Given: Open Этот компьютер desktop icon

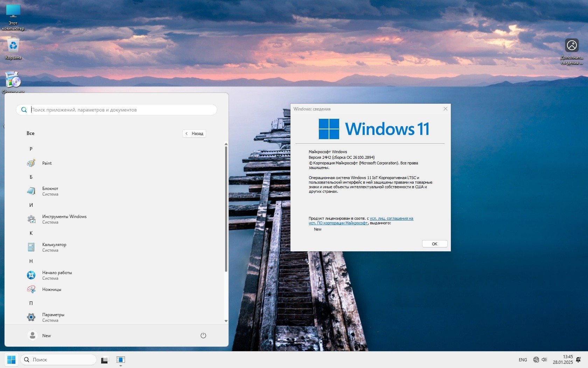Looking at the screenshot, I should point(13,17).
